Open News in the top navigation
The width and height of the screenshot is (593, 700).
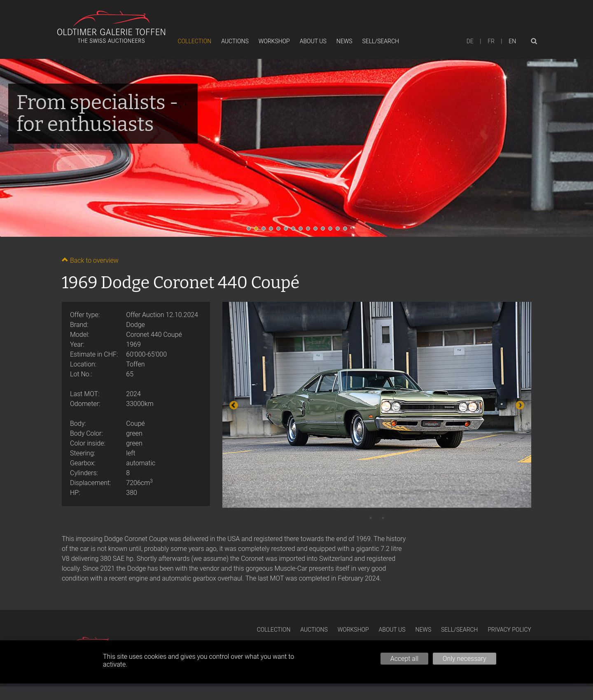pyautogui.click(x=344, y=41)
